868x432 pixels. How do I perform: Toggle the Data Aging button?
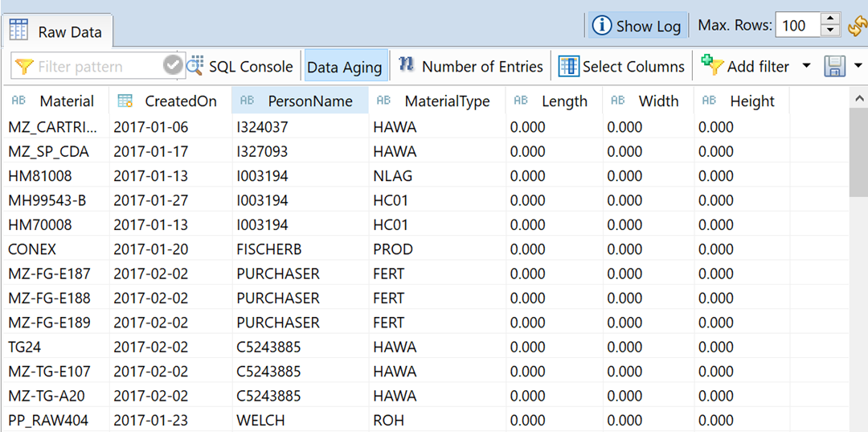pyautogui.click(x=344, y=67)
